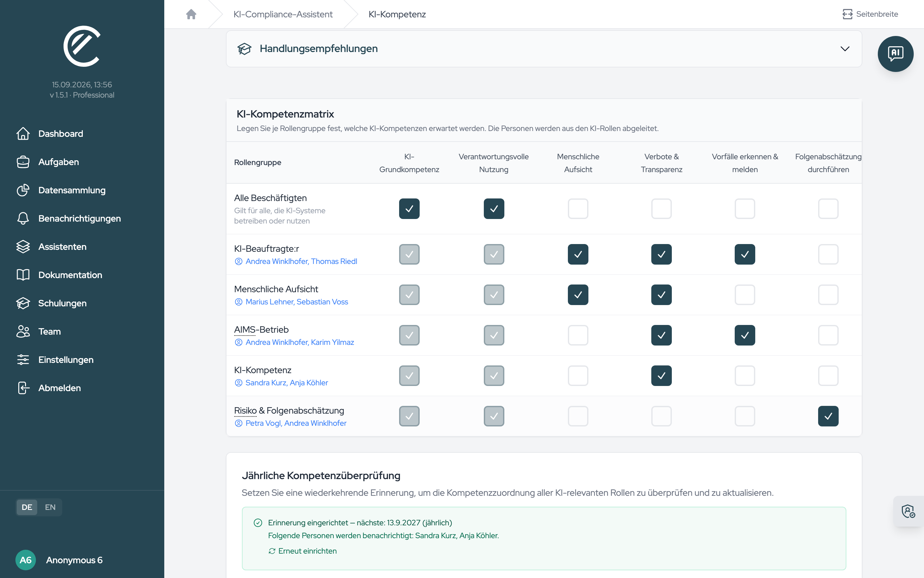This screenshot has width=924, height=578.
Task: Click the Assistenten layers icon
Action: pyautogui.click(x=23, y=247)
